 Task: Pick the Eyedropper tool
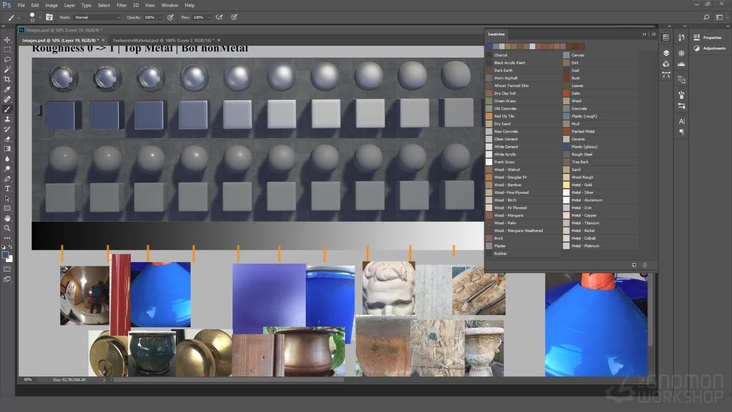pos(7,89)
